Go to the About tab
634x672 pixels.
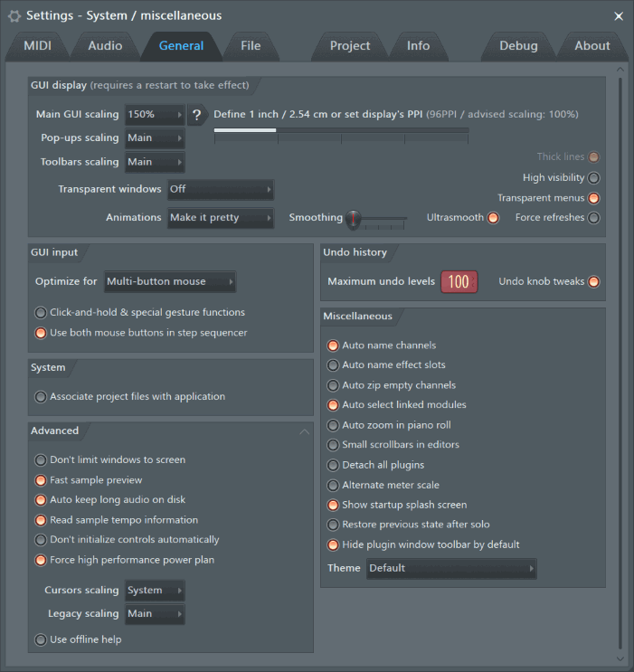(591, 46)
